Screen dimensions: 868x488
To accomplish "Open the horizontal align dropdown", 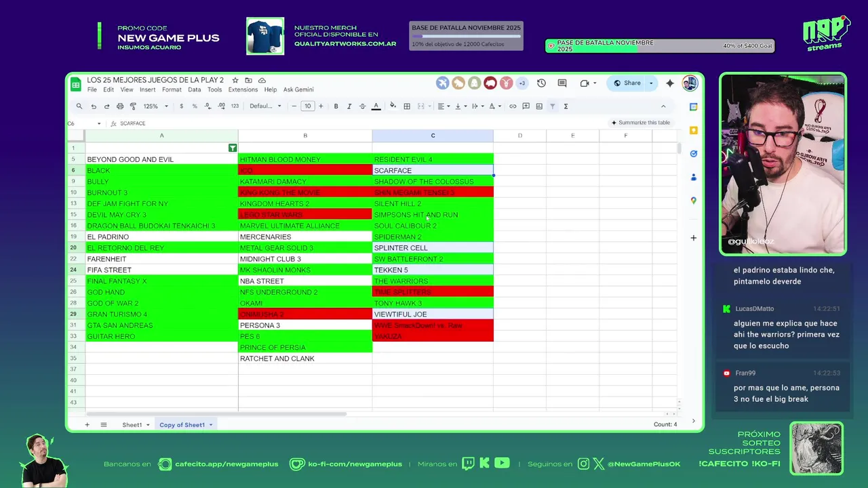I will (443, 106).
